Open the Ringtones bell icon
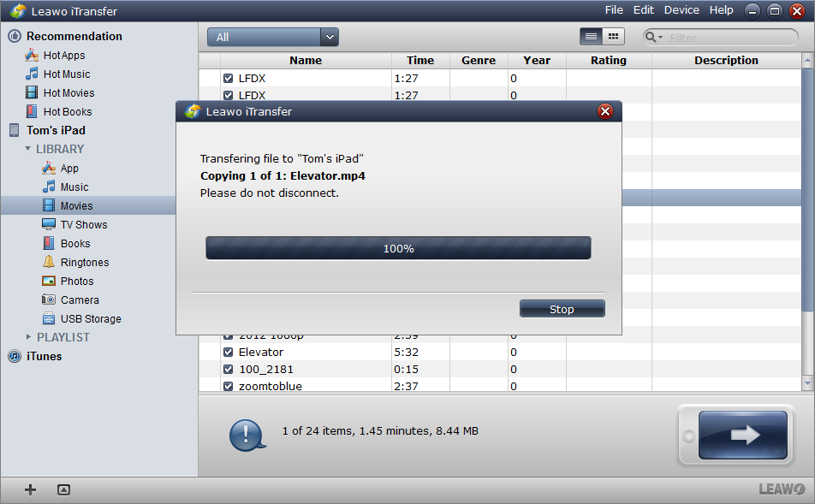This screenshot has height=504, width=815. pyautogui.click(x=49, y=261)
